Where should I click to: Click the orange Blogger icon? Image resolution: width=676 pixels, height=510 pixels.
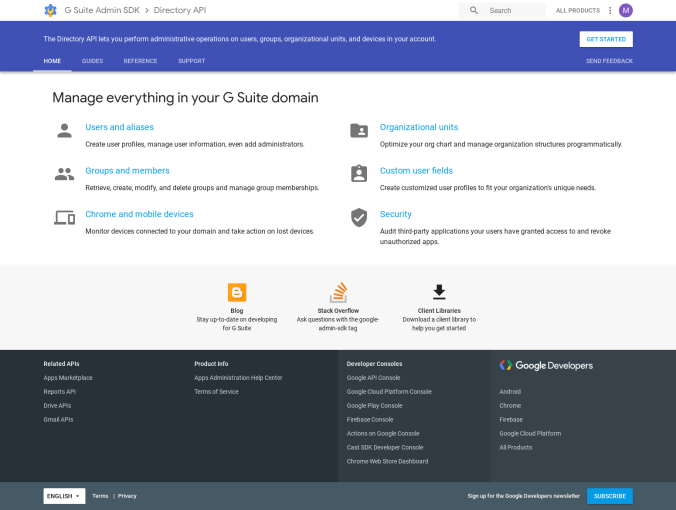coord(237,292)
